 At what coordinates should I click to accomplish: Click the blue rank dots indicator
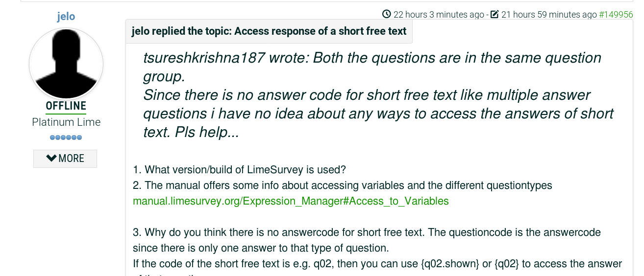[66, 138]
